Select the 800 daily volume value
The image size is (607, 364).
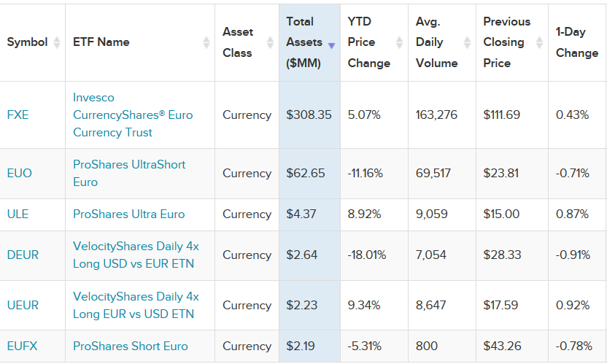(x=427, y=346)
